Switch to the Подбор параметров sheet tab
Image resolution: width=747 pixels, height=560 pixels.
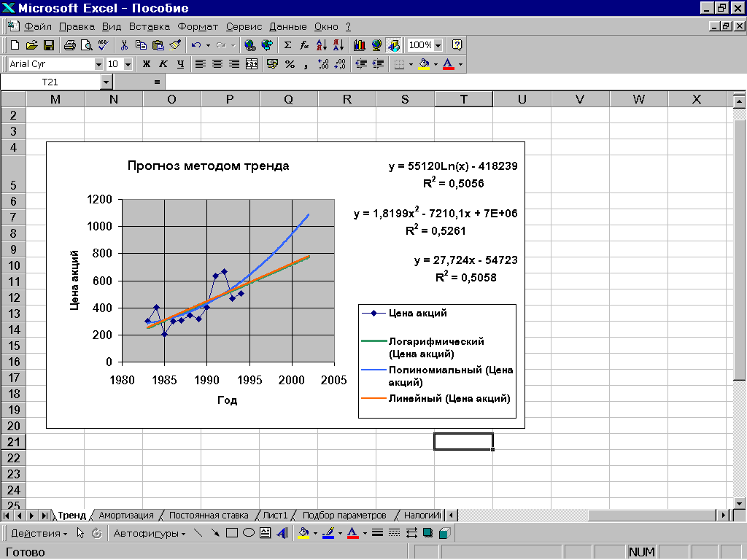(344, 516)
